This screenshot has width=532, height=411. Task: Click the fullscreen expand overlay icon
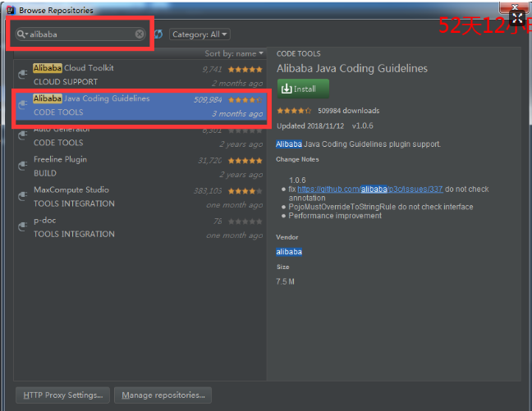point(517,18)
